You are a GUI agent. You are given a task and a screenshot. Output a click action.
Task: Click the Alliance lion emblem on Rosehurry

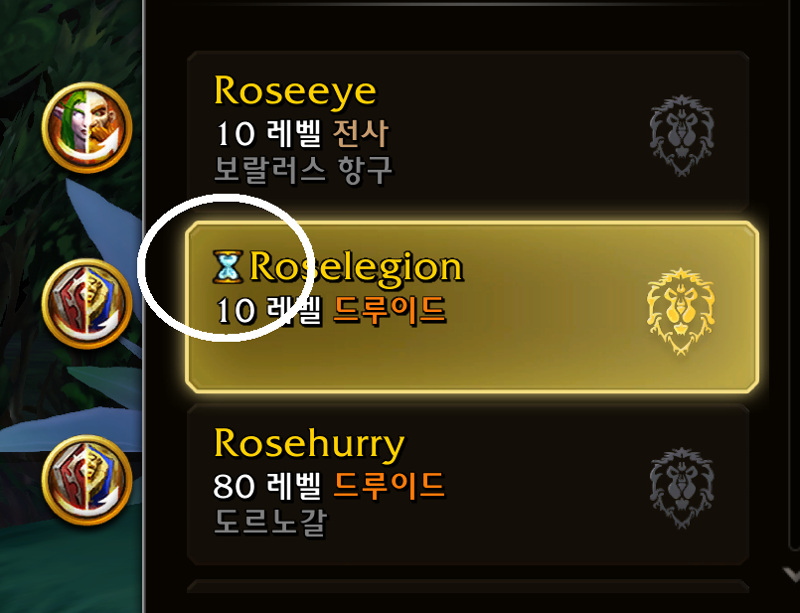(x=682, y=488)
